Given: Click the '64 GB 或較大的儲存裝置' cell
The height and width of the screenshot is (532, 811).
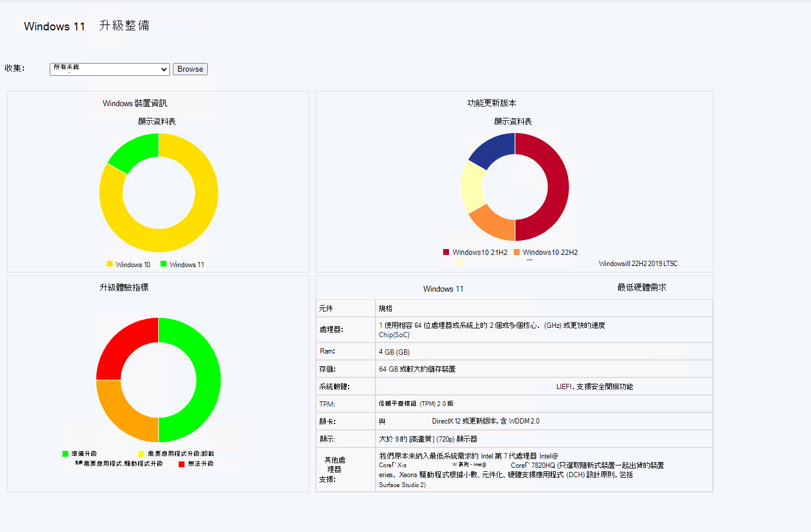Looking at the screenshot, I should coord(544,369).
